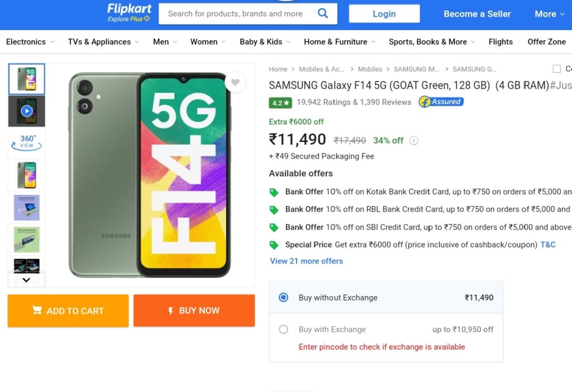Click the Flipkart Assured badge
Screen dimensions: 572x392
click(441, 102)
